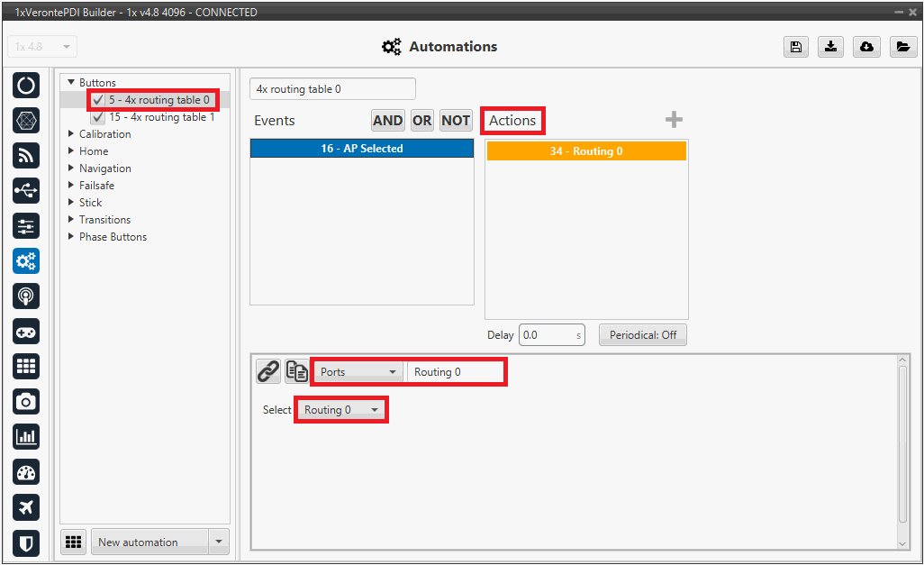Open the gamepad stick sidebar icon
Screen dimensions: 924x565
[26, 331]
